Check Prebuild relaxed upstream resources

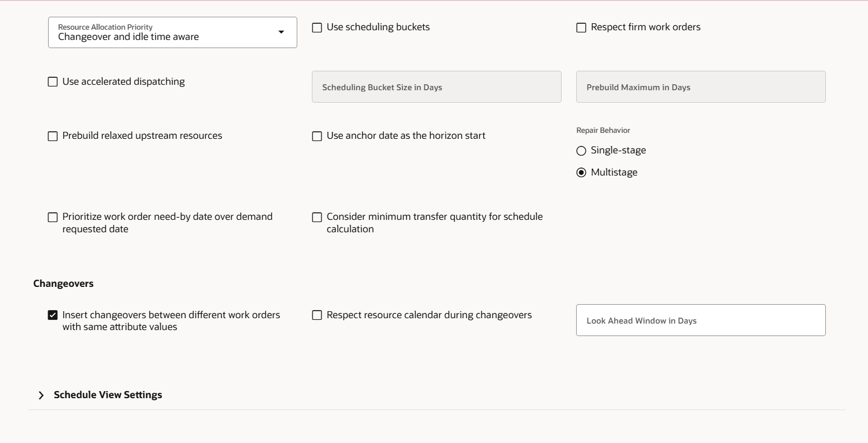coord(53,136)
